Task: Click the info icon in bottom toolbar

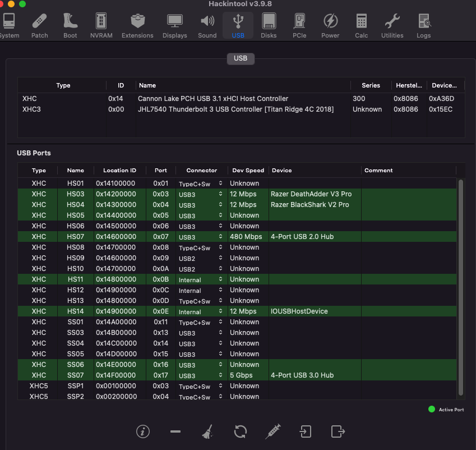Action: point(143,431)
